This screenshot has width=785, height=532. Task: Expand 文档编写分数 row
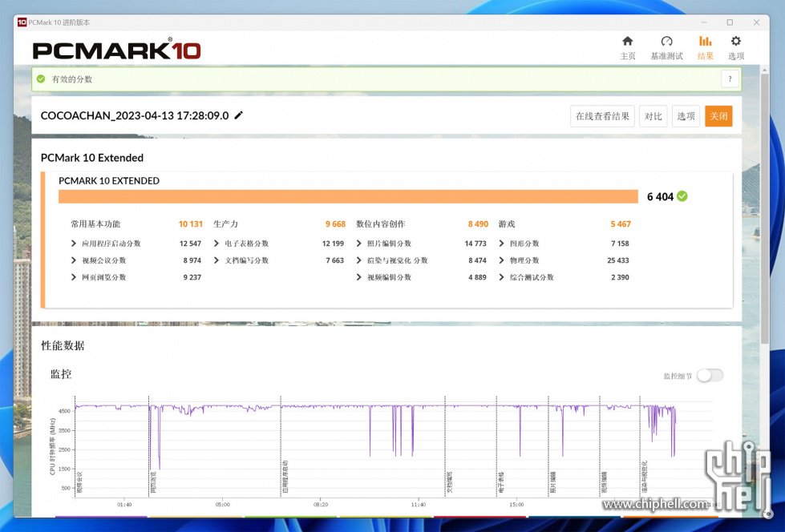tap(216, 260)
